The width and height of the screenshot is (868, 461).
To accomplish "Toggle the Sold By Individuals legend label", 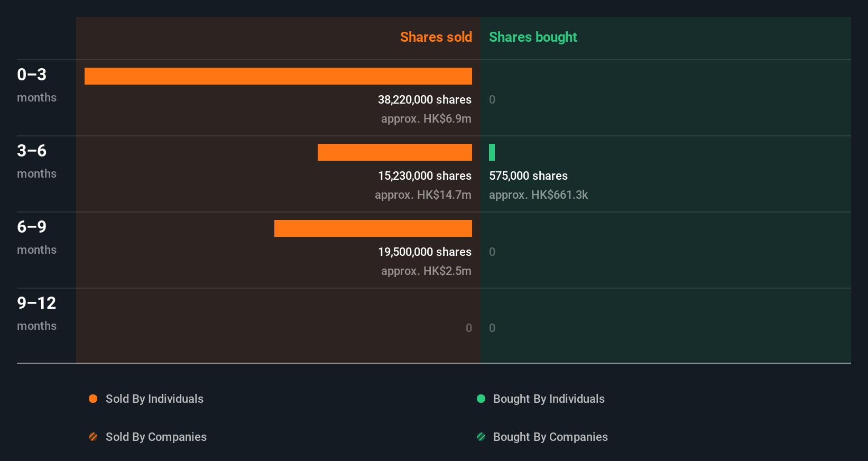I will pos(154,399).
